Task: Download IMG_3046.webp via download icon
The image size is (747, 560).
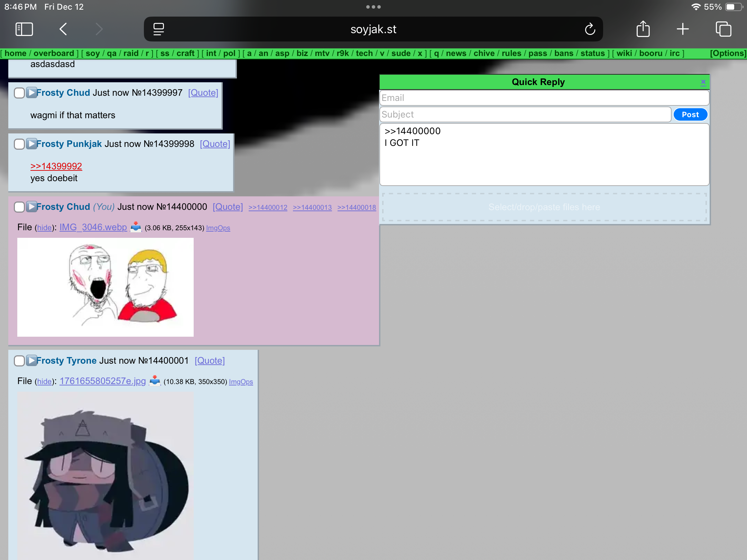Action: (x=136, y=227)
